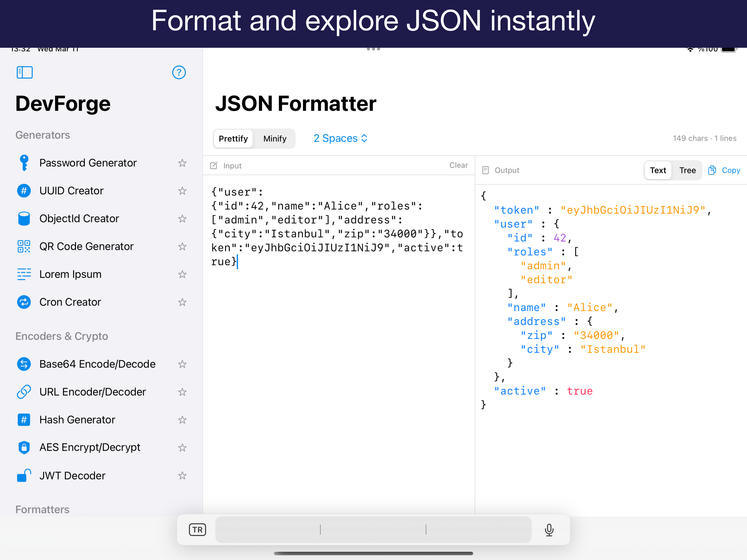Click the ObjectId Creator cylinder icon
This screenshot has width=747, height=560.
[24, 219]
